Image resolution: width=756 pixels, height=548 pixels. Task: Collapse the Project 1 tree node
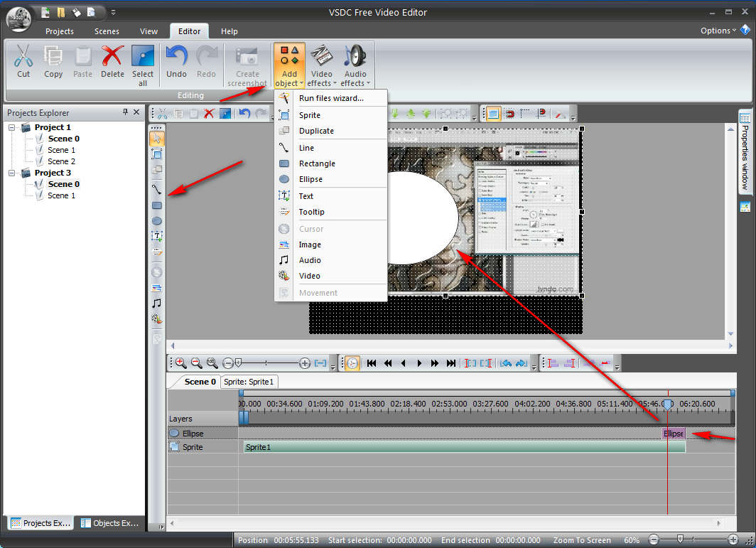[x=13, y=127]
